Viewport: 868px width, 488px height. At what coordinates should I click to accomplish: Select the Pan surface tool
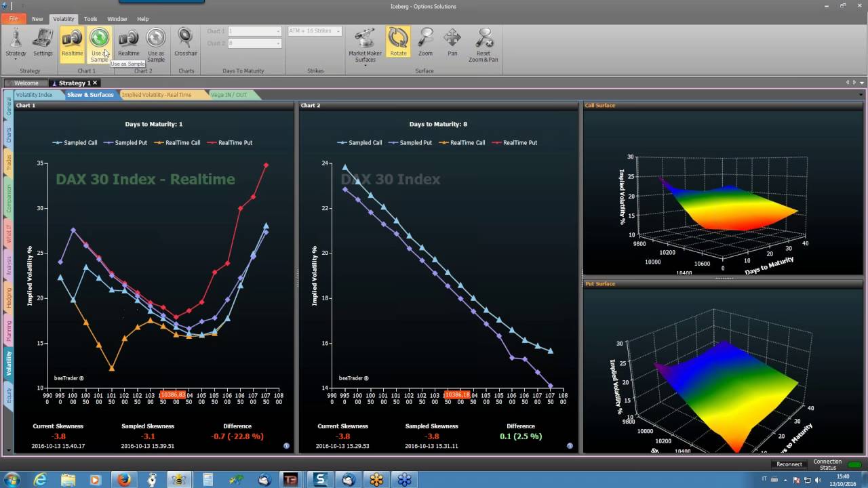tap(452, 42)
